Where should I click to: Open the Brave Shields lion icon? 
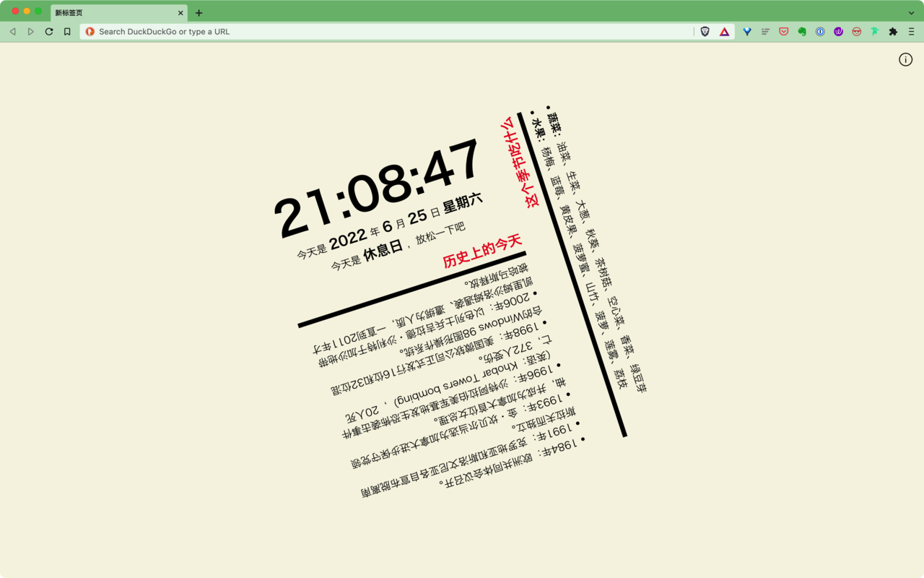point(705,32)
